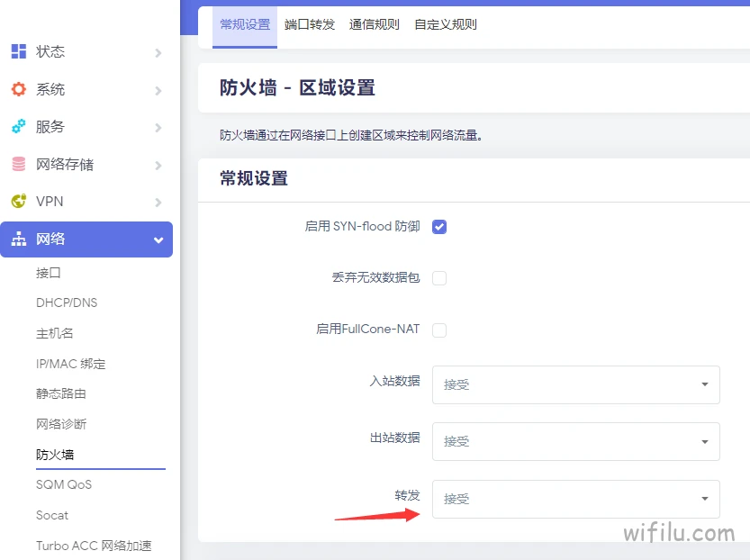Expand the VPN menu chevron
Screen dimensions: 750x560
158,203
